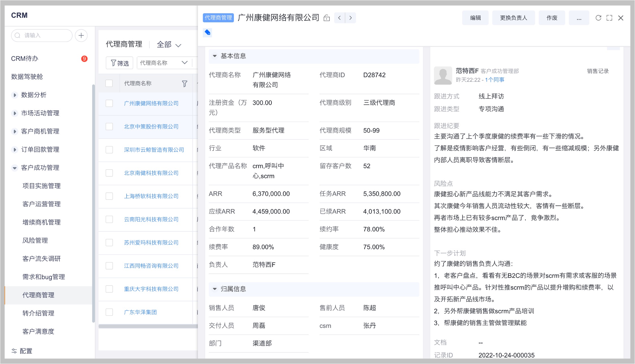The height and width of the screenshot is (364, 635).
Task: Click the sidebar vertical scrollbar
Action: [93, 203]
